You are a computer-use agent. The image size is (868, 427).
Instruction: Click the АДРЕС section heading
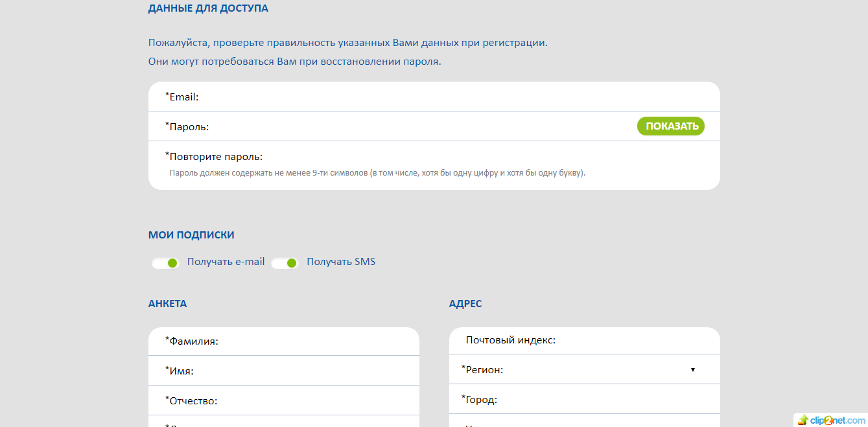coord(465,304)
